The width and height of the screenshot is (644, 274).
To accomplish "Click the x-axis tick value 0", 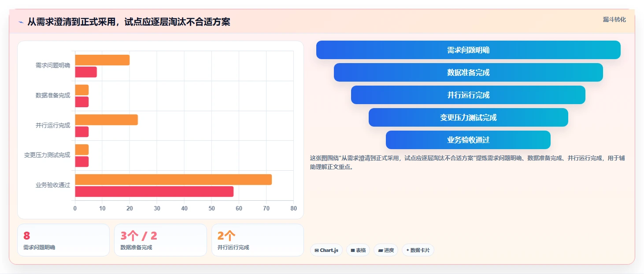I will pyautogui.click(x=75, y=209).
